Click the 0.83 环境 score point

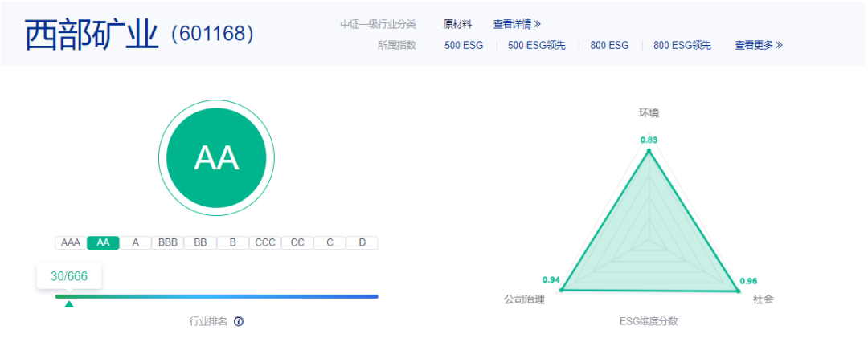coord(649,150)
